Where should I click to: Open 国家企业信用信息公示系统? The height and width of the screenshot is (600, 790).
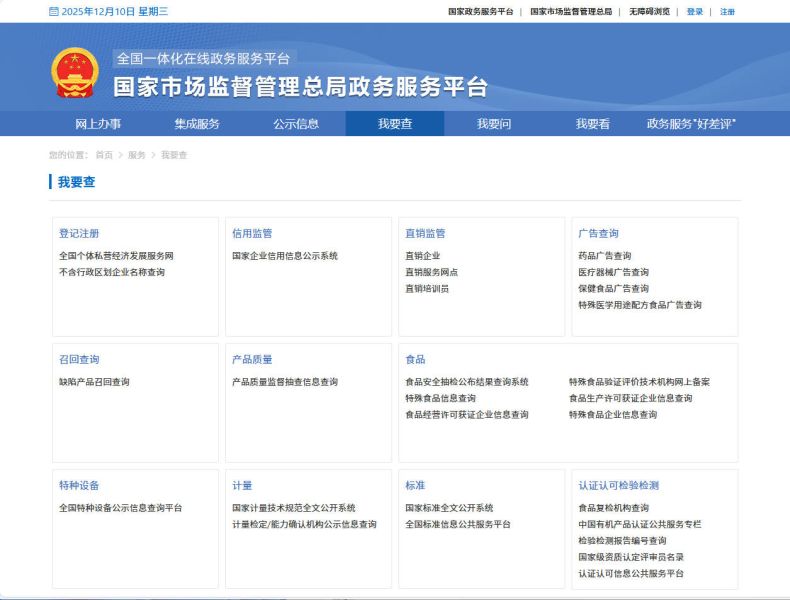coord(285,255)
